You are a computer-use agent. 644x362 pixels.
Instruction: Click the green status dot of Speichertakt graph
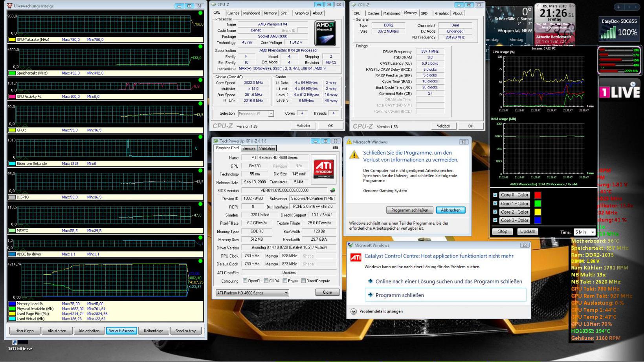(200, 47)
